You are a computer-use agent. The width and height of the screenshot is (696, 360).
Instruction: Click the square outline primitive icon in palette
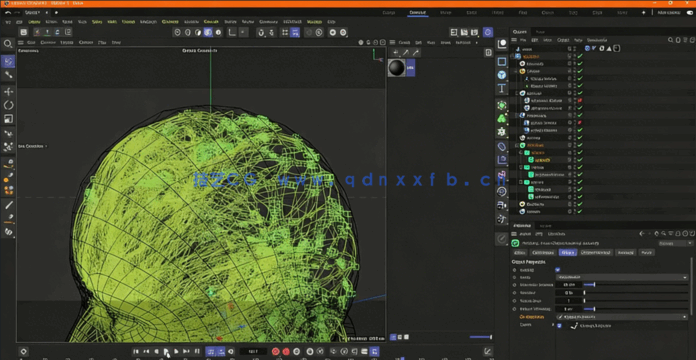502,61
